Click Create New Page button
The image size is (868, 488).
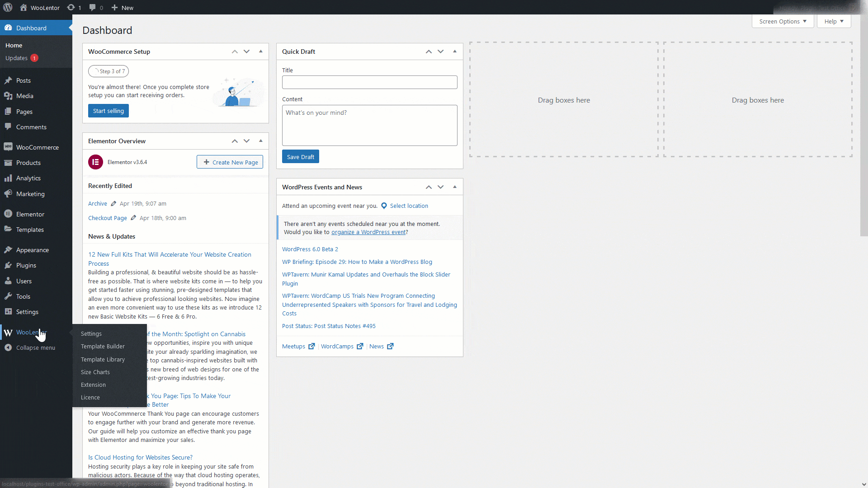pyautogui.click(x=230, y=162)
